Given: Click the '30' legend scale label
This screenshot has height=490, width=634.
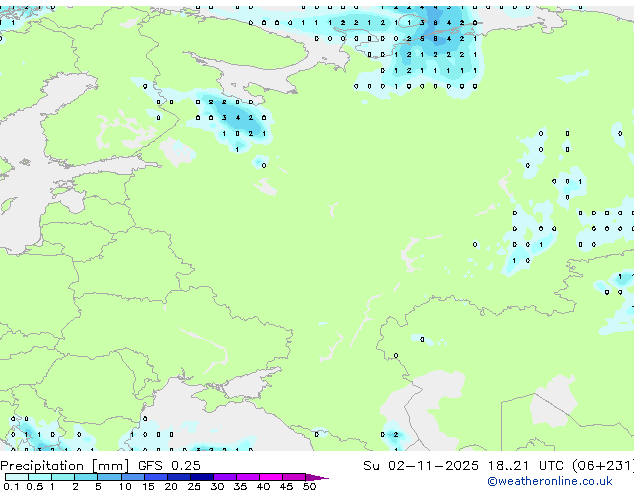Looking at the screenshot, I should click(x=217, y=486).
